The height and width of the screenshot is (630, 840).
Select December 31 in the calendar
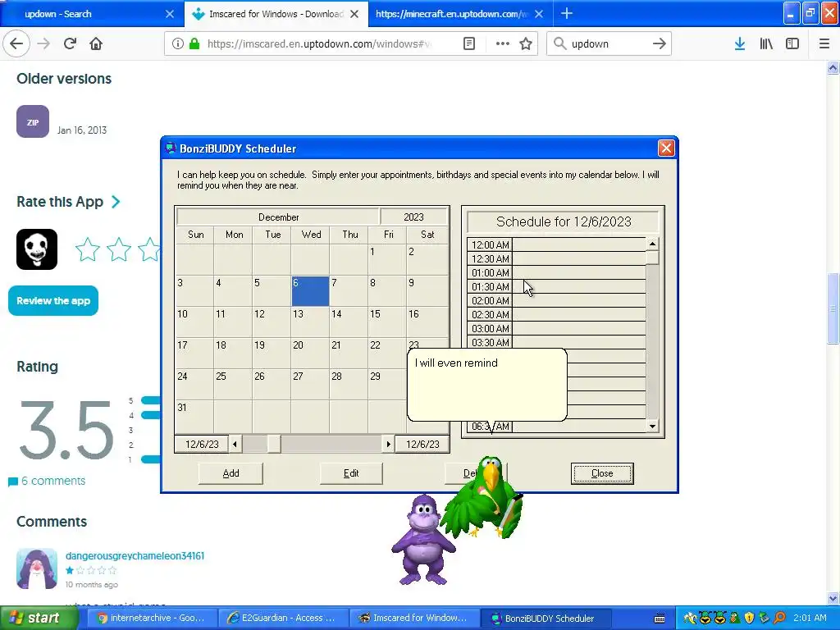point(195,415)
